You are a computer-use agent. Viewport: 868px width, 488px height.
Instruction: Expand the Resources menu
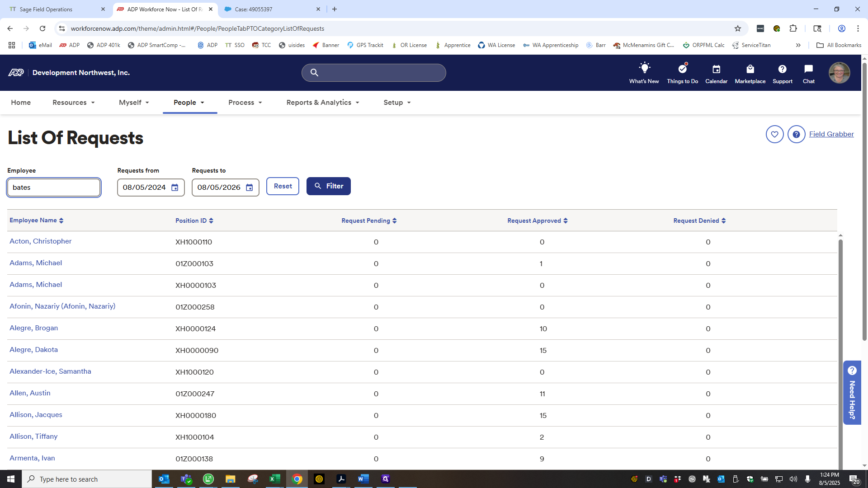(74, 103)
